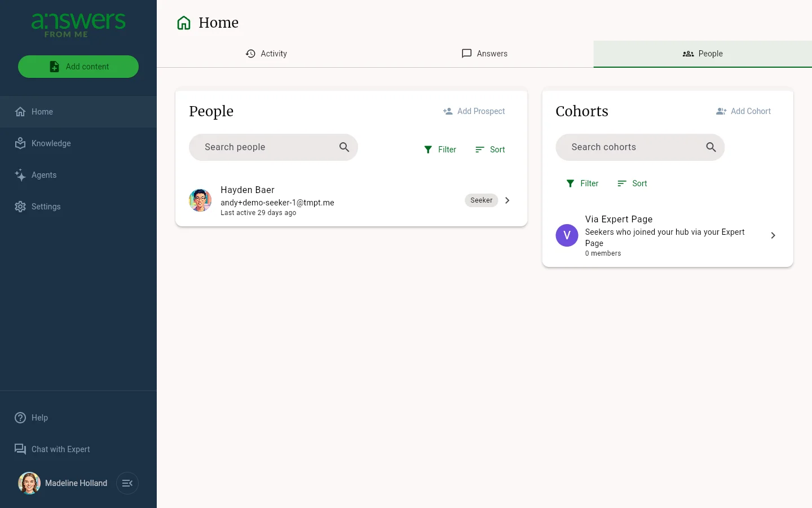This screenshot has height=508, width=812.
Task: Expand the Via Expert Page cohort chevron
Action: pyautogui.click(x=773, y=235)
